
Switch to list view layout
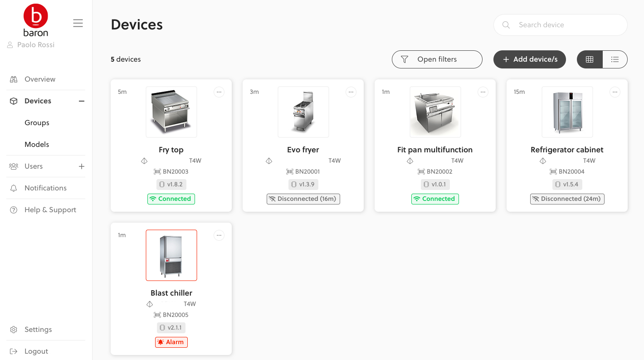(615, 59)
